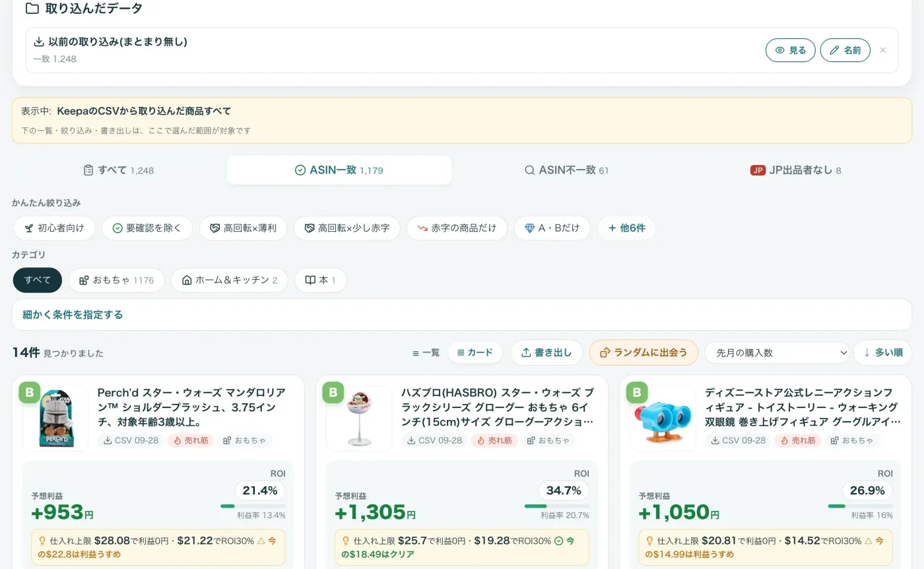
Task: Expand 細かく条件を指定する panel
Action: click(462, 315)
